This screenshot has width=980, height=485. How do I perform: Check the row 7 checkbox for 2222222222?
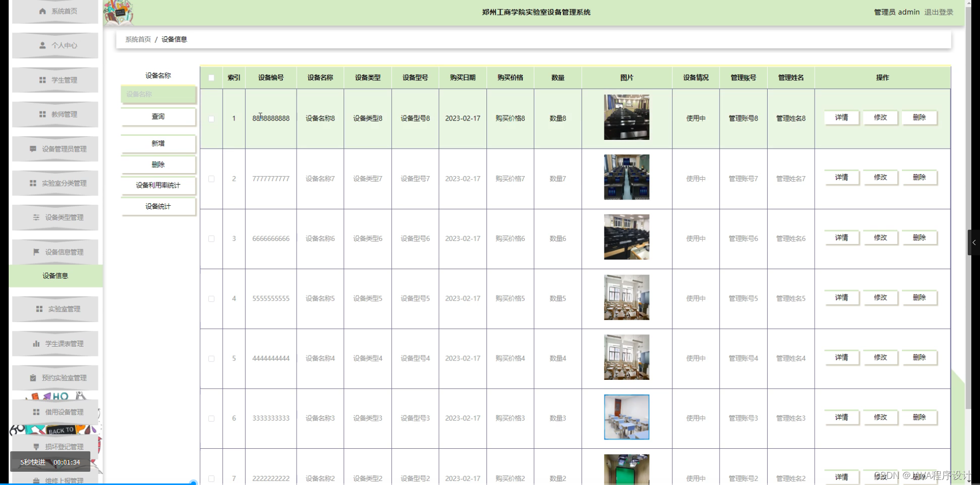[x=211, y=479]
